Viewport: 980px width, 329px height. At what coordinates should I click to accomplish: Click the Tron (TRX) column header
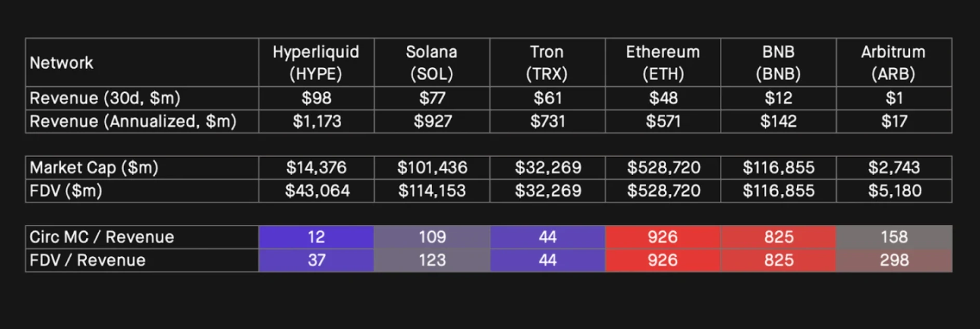pyautogui.click(x=547, y=62)
